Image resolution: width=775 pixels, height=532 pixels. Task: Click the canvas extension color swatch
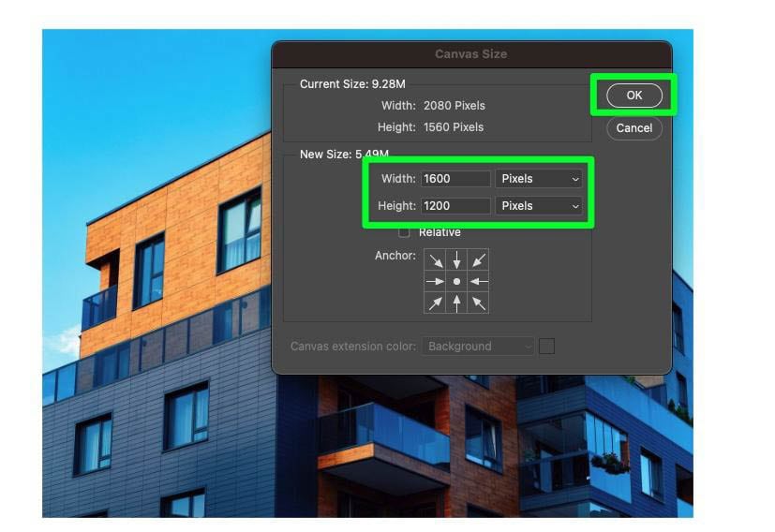pyautogui.click(x=546, y=347)
